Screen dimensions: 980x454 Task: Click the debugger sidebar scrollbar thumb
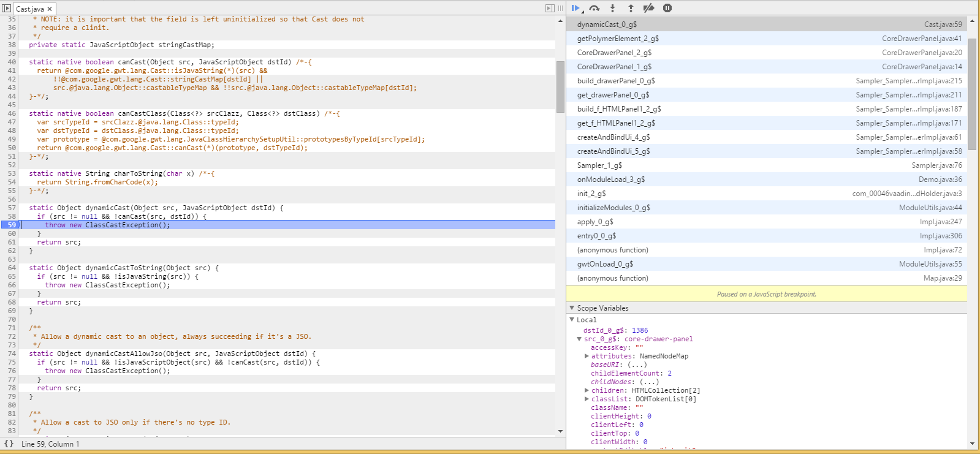[972, 94]
